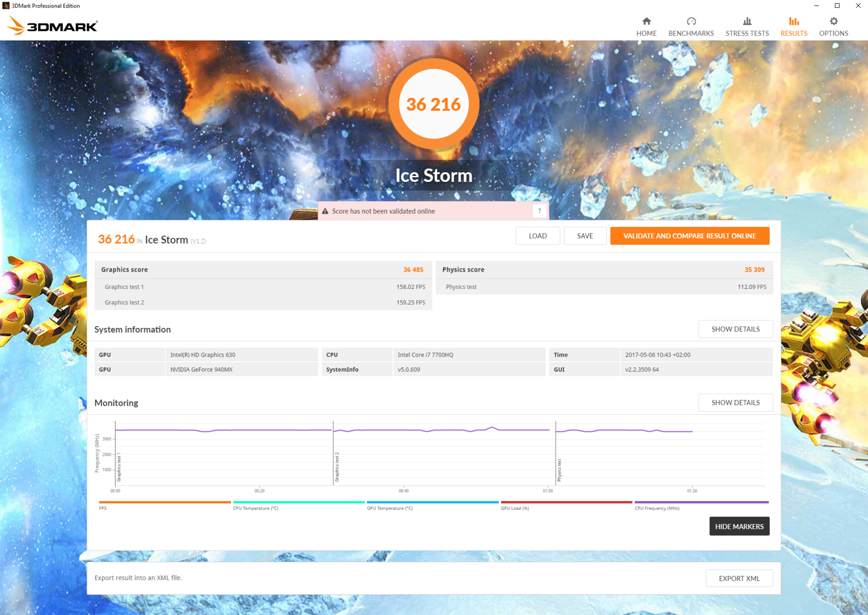This screenshot has height=615, width=868.
Task: Minimize the 3DMark window
Action: (816, 6)
